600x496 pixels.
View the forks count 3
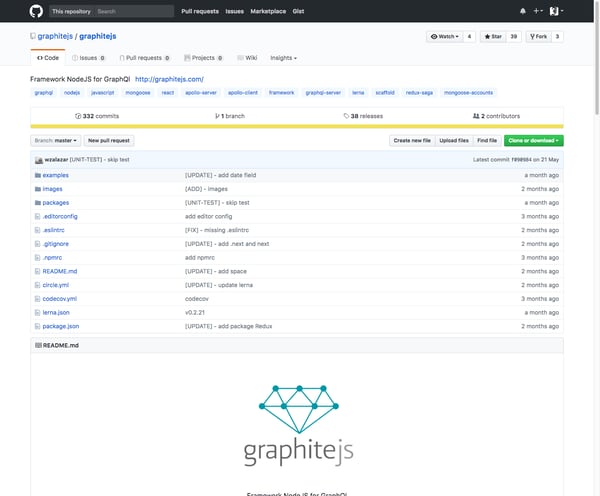pyautogui.click(x=557, y=36)
